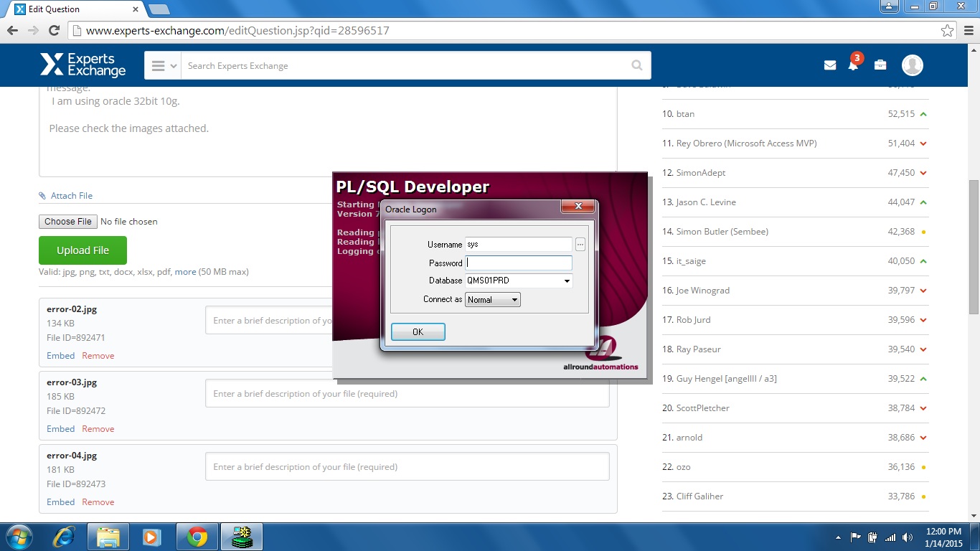The height and width of the screenshot is (551, 980).
Task: Open Rey Obrero (Microsoft Access MVP) profile
Action: (x=746, y=143)
